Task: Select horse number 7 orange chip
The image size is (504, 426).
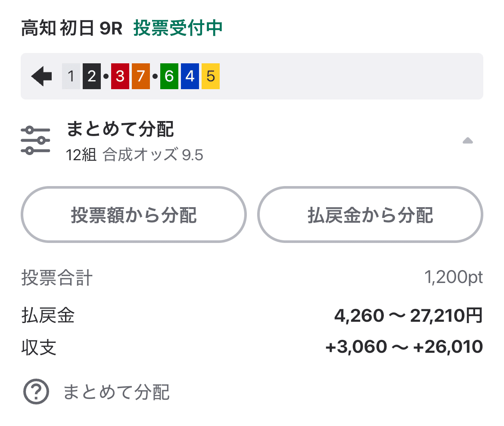Action: tap(141, 76)
